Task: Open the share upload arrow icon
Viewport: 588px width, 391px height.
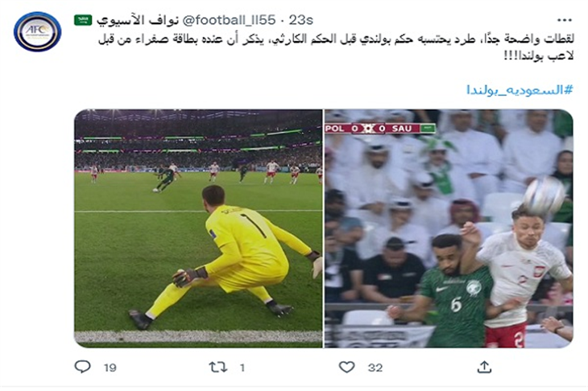Action: (484, 367)
